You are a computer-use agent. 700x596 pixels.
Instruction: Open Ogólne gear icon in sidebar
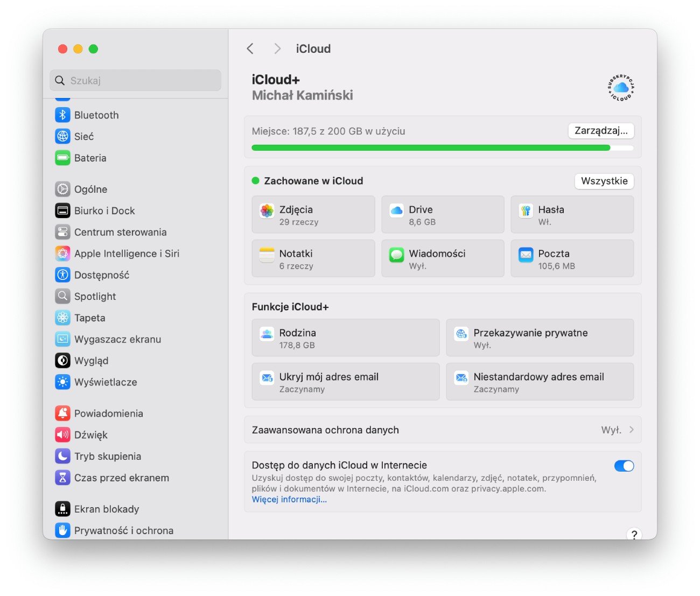[62, 189]
